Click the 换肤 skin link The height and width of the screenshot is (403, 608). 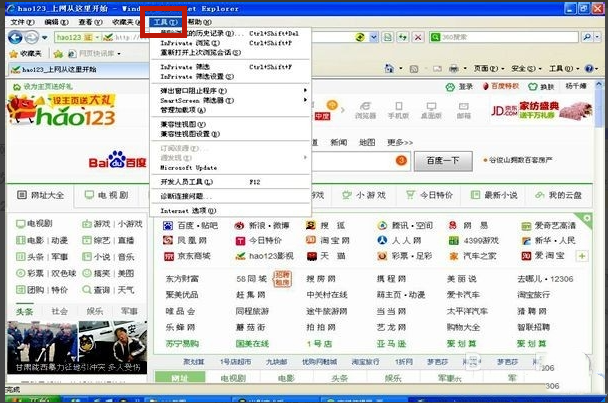pos(541,86)
